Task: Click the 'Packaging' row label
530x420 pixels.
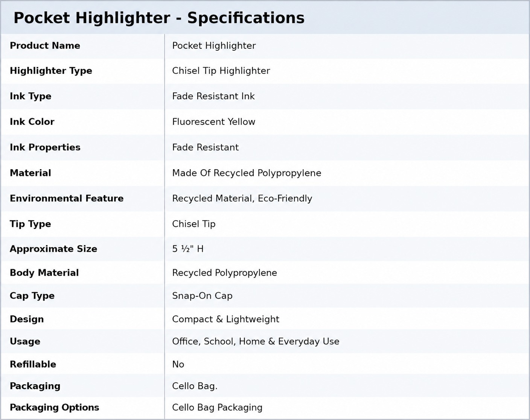Action: click(35, 387)
